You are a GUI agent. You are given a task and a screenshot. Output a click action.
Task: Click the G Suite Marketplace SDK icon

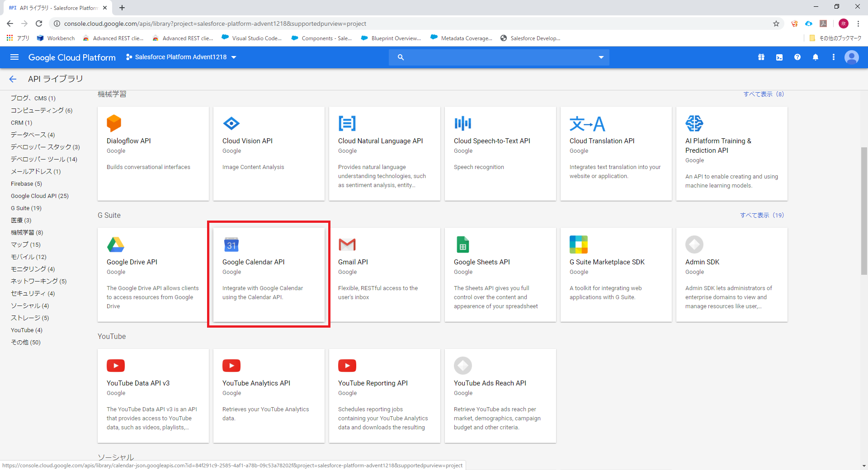tap(579, 244)
